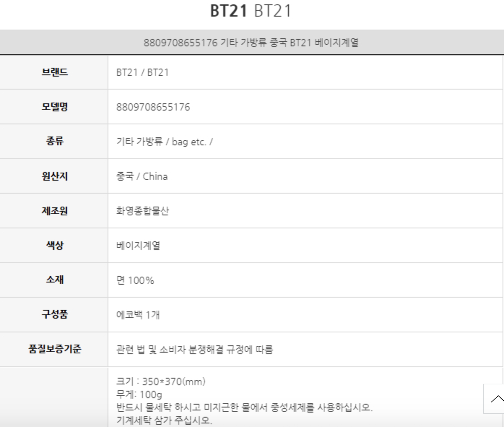Click the '면 100%' material value
This screenshot has height=427, width=504.
click(135, 280)
